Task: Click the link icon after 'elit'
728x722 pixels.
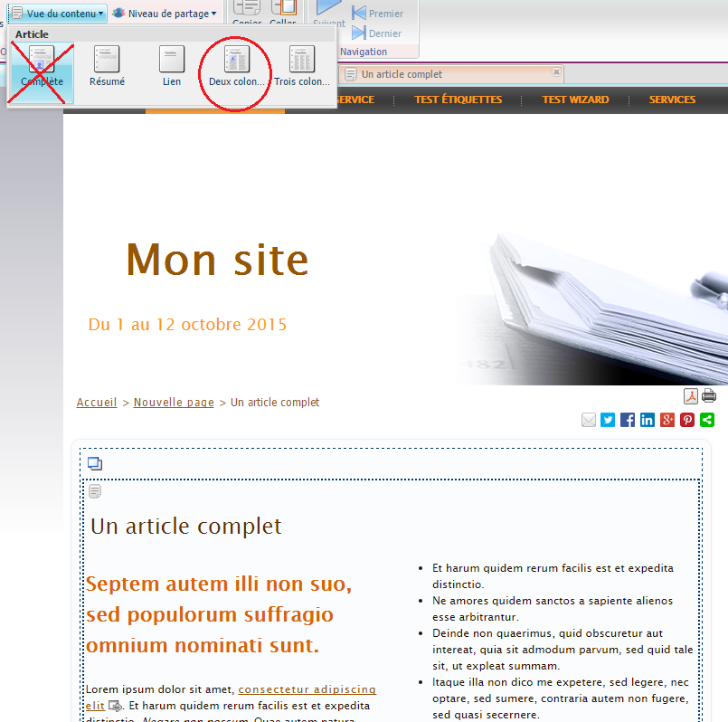Action: (115, 707)
